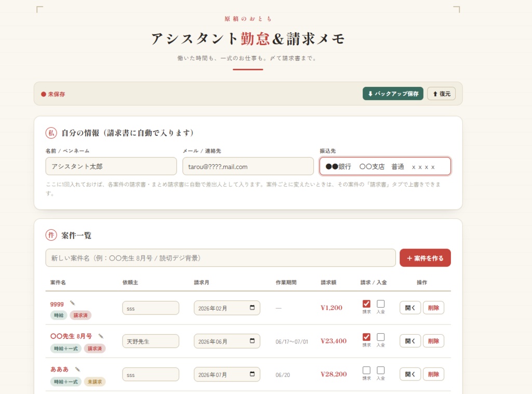Viewport: 532px width, 394px height.
Task: Click the 復元 restore button
Action: point(442,94)
